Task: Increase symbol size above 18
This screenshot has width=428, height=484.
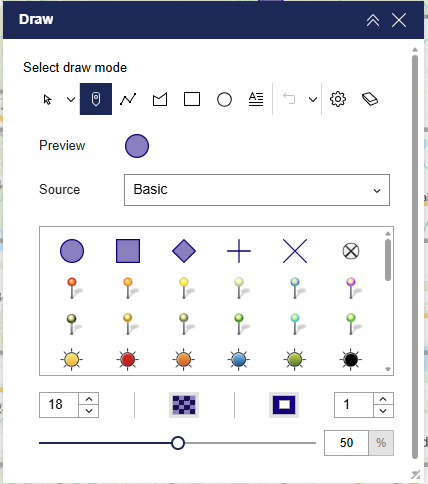Action: click(89, 399)
